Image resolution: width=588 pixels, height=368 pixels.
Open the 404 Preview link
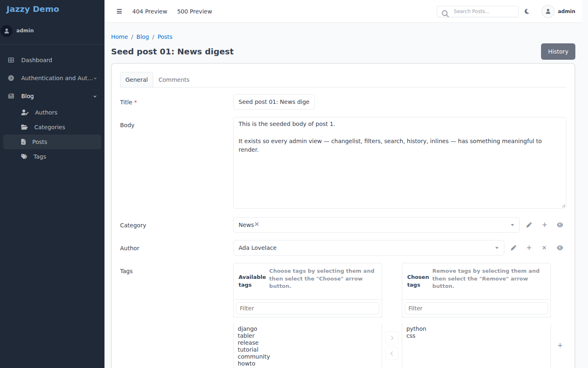(149, 11)
